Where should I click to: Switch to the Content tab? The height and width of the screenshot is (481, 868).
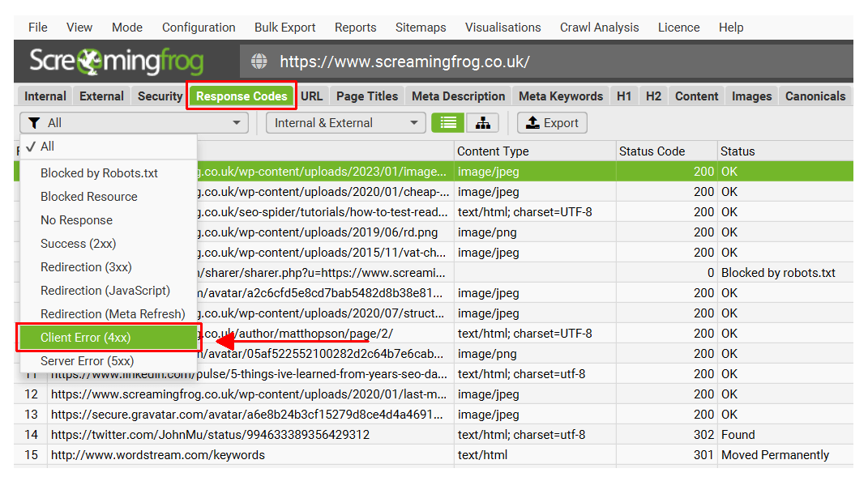tap(696, 96)
